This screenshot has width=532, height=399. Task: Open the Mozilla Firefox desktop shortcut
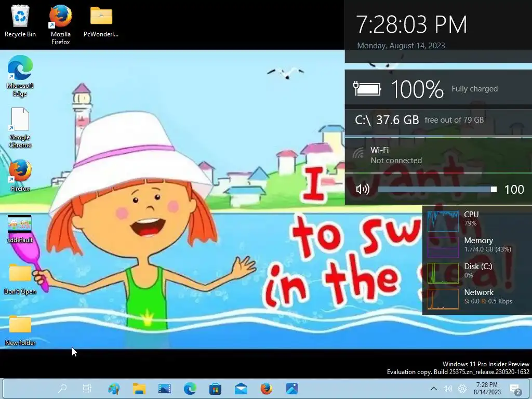click(60, 25)
